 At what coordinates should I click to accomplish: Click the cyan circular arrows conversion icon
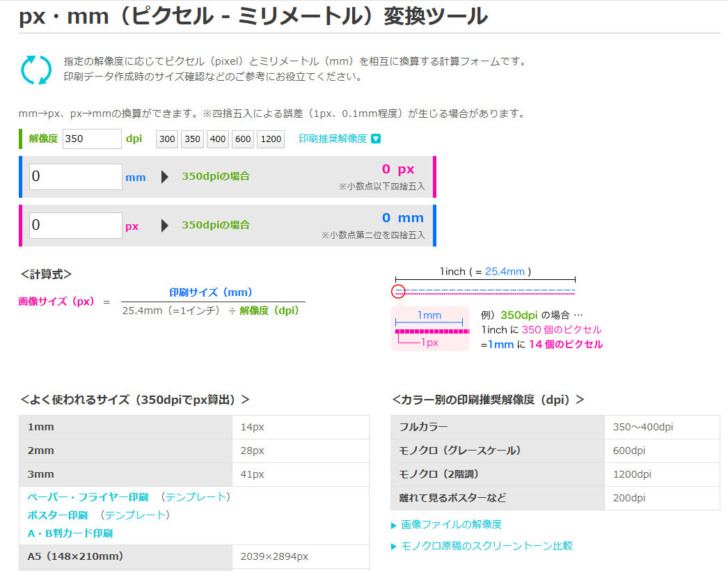click(36, 70)
